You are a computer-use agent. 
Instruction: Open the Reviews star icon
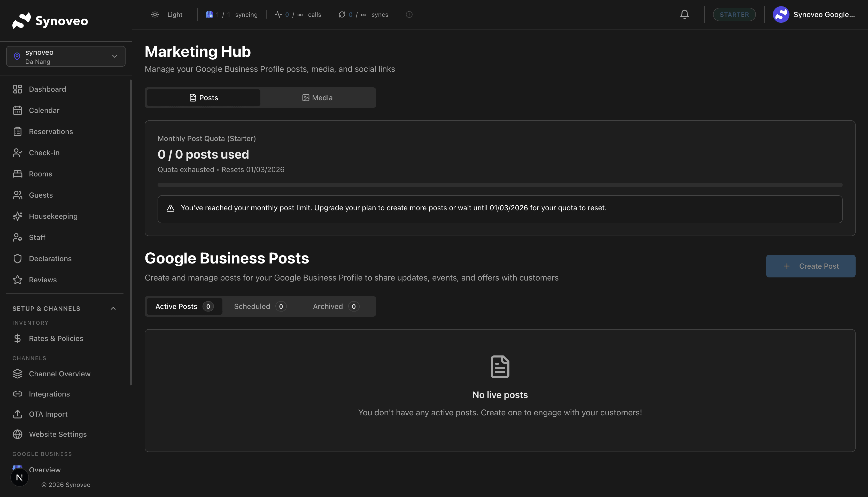[x=18, y=279]
